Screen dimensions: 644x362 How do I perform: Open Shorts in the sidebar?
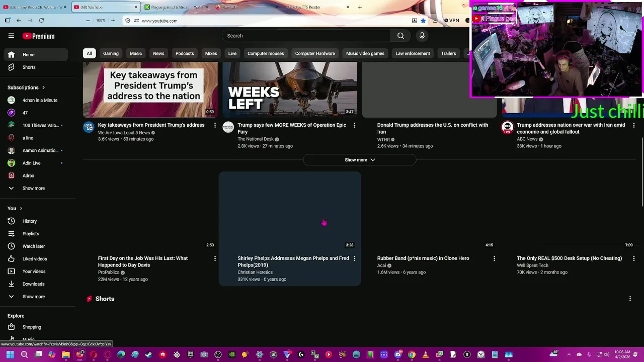pyautogui.click(x=36, y=67)
